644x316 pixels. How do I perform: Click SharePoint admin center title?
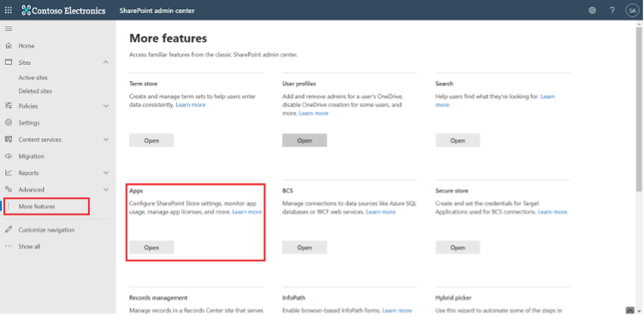(157, 10)
